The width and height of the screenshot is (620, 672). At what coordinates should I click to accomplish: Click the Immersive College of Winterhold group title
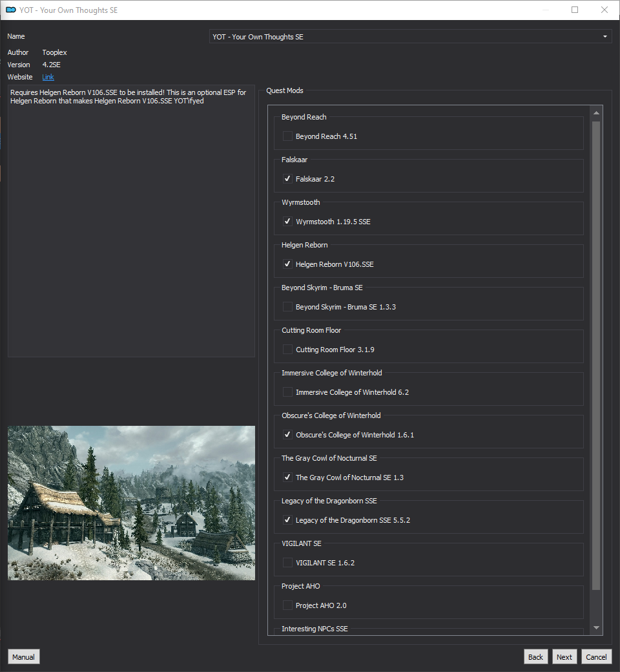(332, 373)
